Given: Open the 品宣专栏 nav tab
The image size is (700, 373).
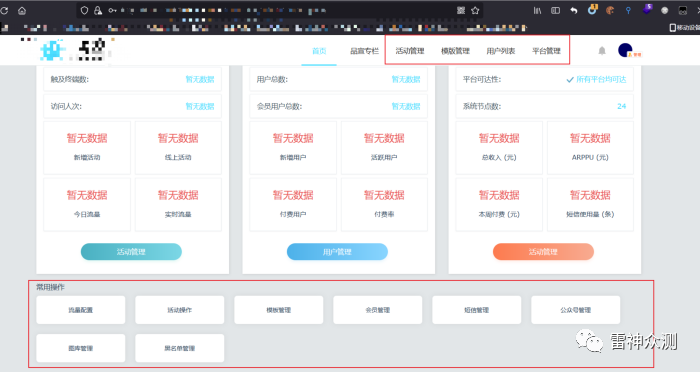Looking at the screenshot, I should (x=364, y=51).
